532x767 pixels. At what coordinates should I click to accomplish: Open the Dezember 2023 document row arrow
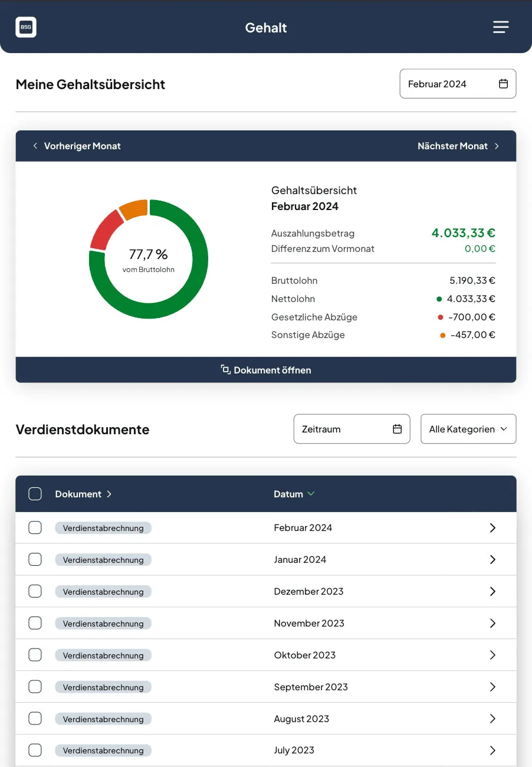coord(492,592)
